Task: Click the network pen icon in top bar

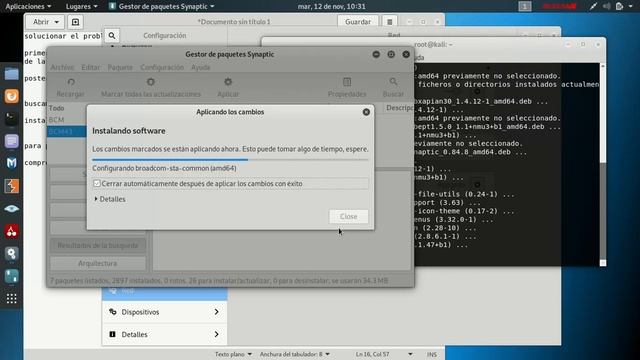Action: (x=593, y=6)
